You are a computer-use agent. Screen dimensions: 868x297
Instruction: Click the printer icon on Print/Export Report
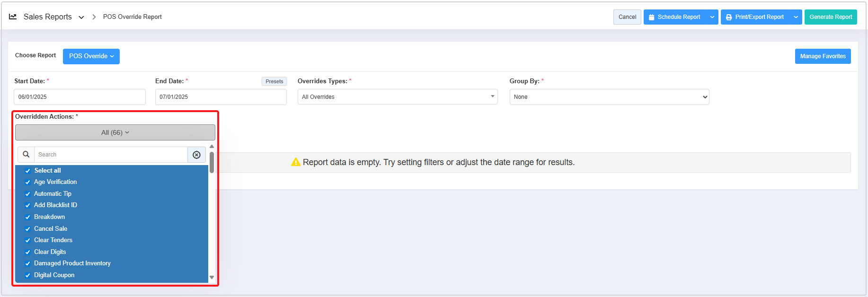(x=729, y=17)
